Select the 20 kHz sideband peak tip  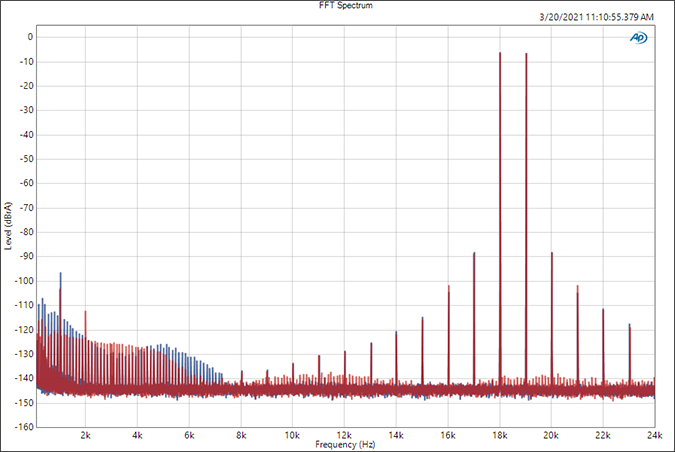coord(552,253)
